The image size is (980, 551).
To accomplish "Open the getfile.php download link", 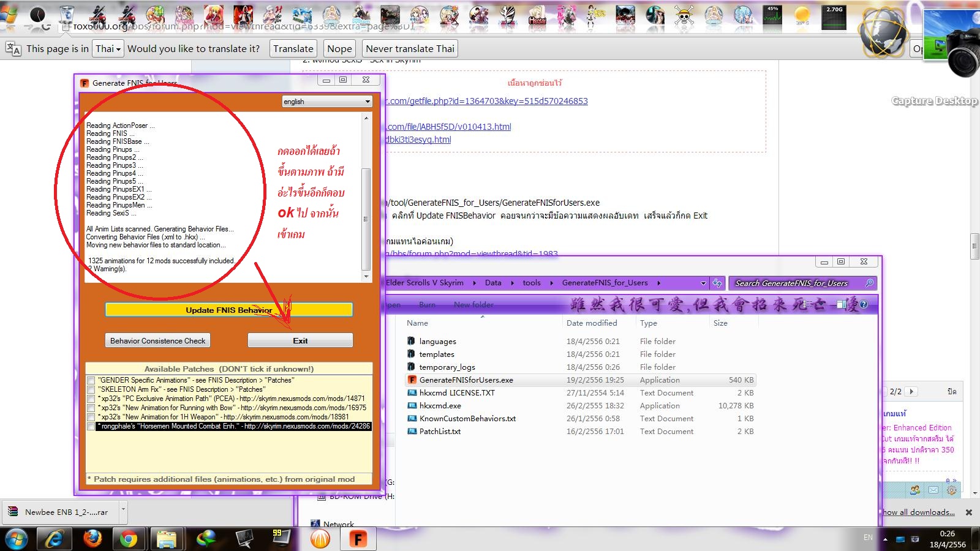I will tap(487, 101).
